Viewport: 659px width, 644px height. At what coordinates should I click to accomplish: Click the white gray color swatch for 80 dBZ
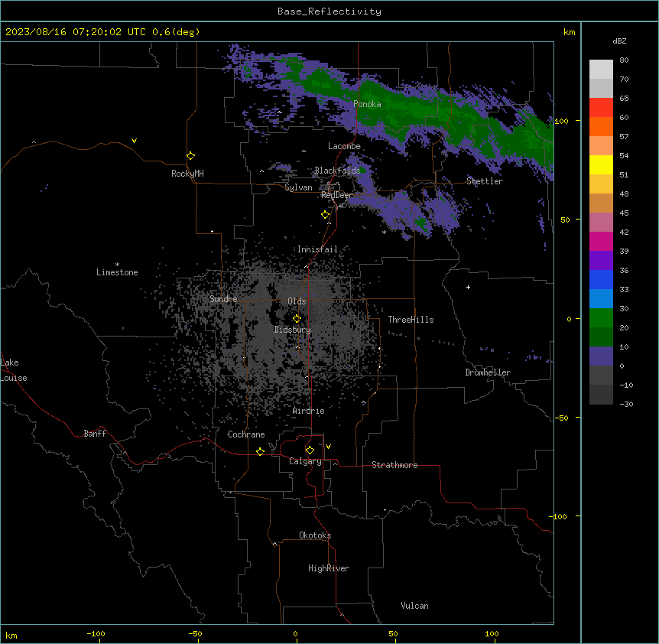[601, 70]
